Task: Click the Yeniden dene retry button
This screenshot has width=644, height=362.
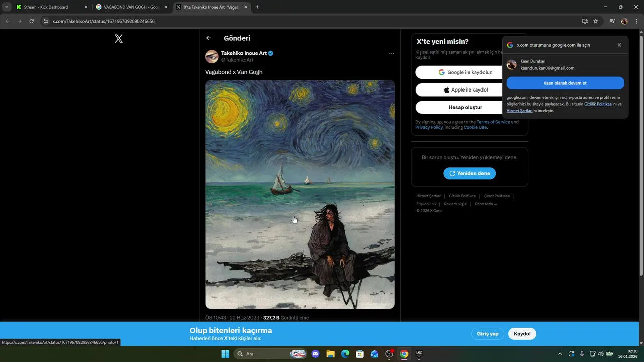Action: click(469, 173)
